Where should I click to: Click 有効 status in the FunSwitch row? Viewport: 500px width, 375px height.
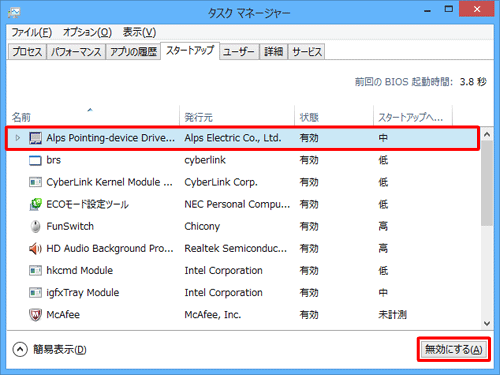(x=309, y=226)
